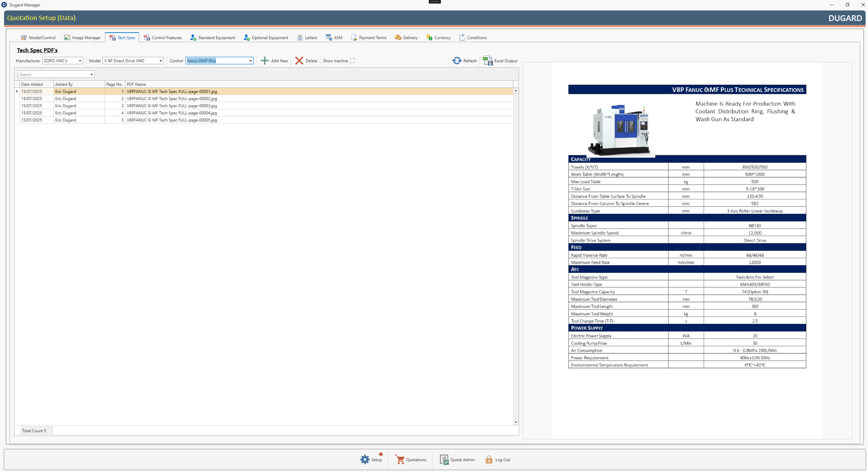Click the list scrollbar down arrow
The image size is (868, 472).
pyautogui.click(x=516, y=422)
